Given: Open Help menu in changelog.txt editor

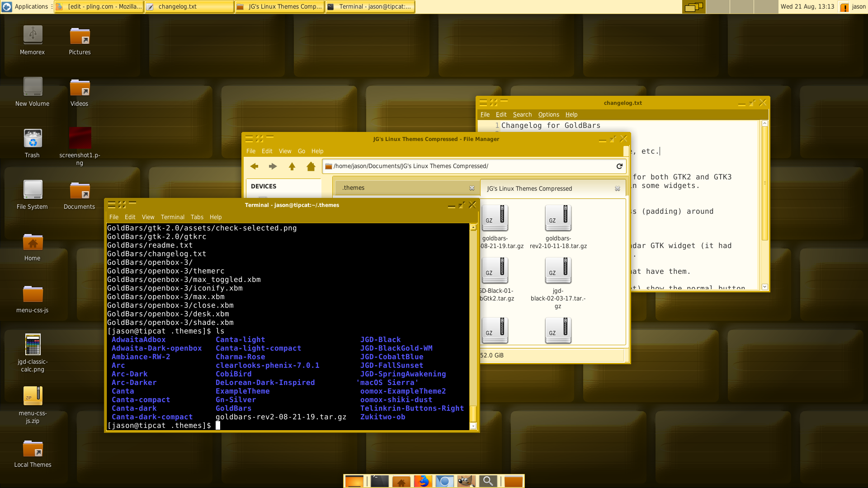Looking at the screenshot, I should (571, 115).
